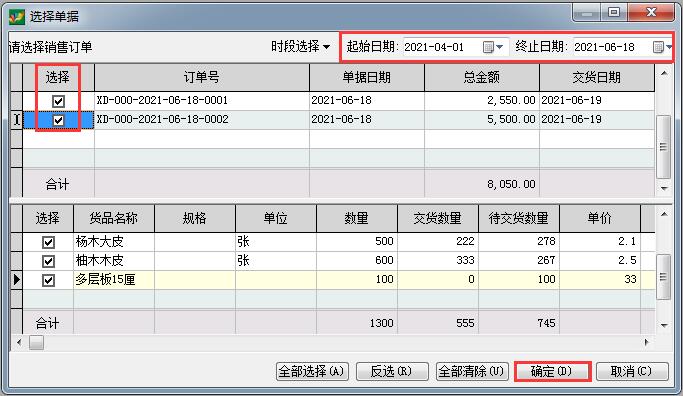
Task: Click the 单价 column header
Action: point(600,218)
